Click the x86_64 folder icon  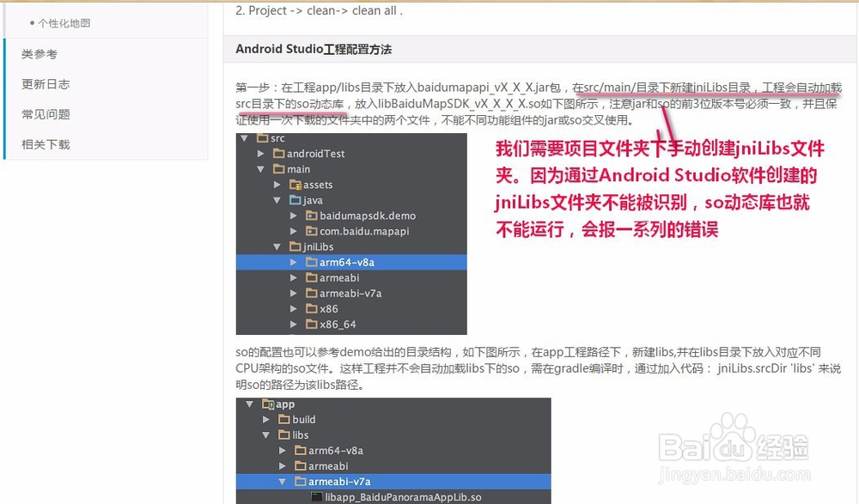pyautogui.click(x=312, y=324)
